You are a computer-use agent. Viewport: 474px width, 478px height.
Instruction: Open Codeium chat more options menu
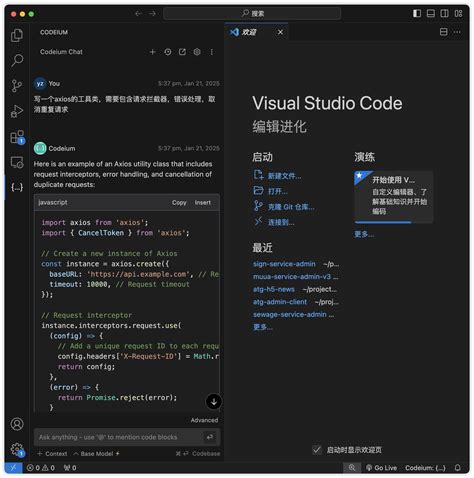tap(212, 52)
